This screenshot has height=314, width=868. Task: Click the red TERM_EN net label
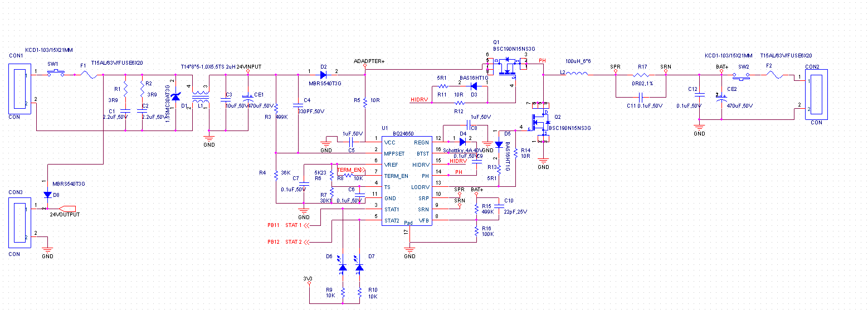[x=349, y=170]
